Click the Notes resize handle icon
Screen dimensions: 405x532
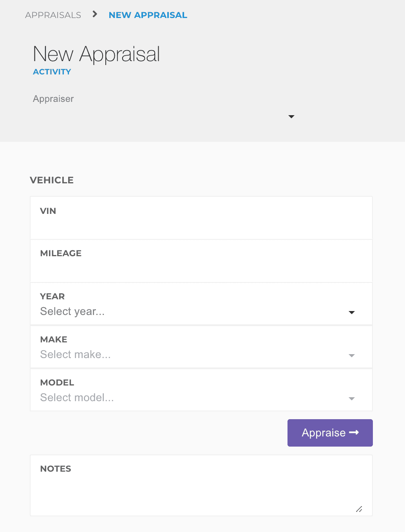(x=359, y=509)
